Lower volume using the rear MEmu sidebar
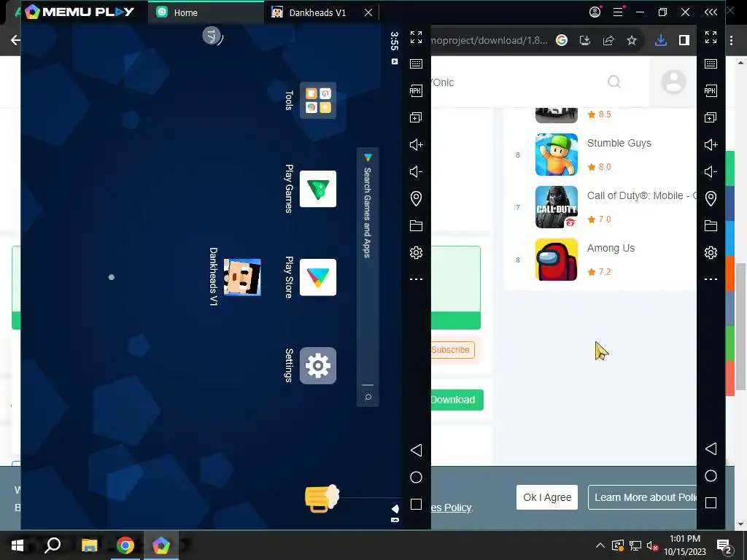This screenshot has width=747, height=560. (x=711, y=171)
